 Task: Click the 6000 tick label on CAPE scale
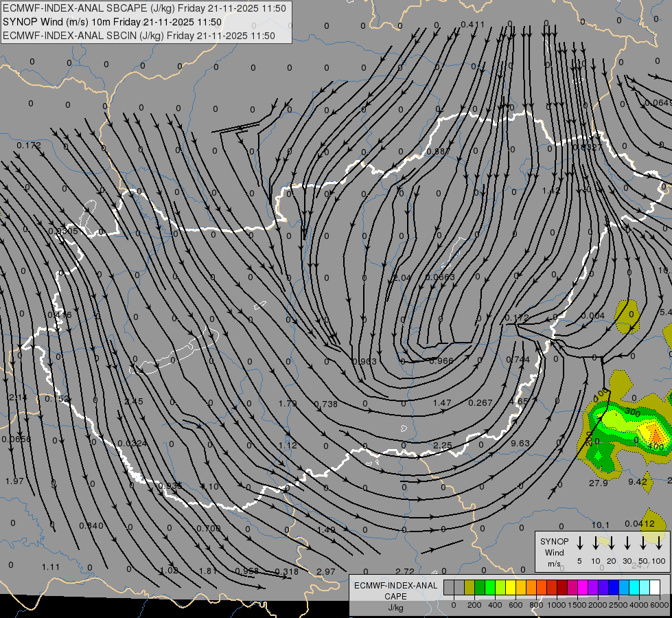tap(660, 605)
